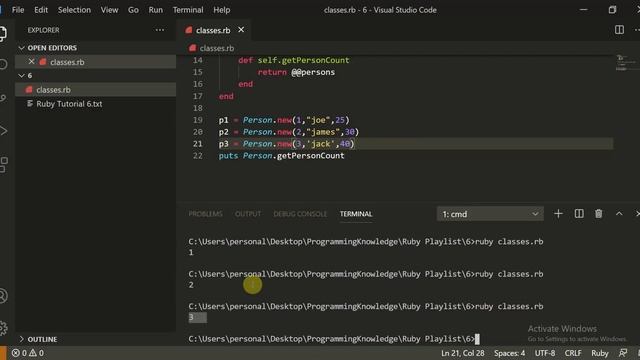Collapse the folder 6 section
The height and width of the screenshot is (360, 640).
click(x=22, y=76)
